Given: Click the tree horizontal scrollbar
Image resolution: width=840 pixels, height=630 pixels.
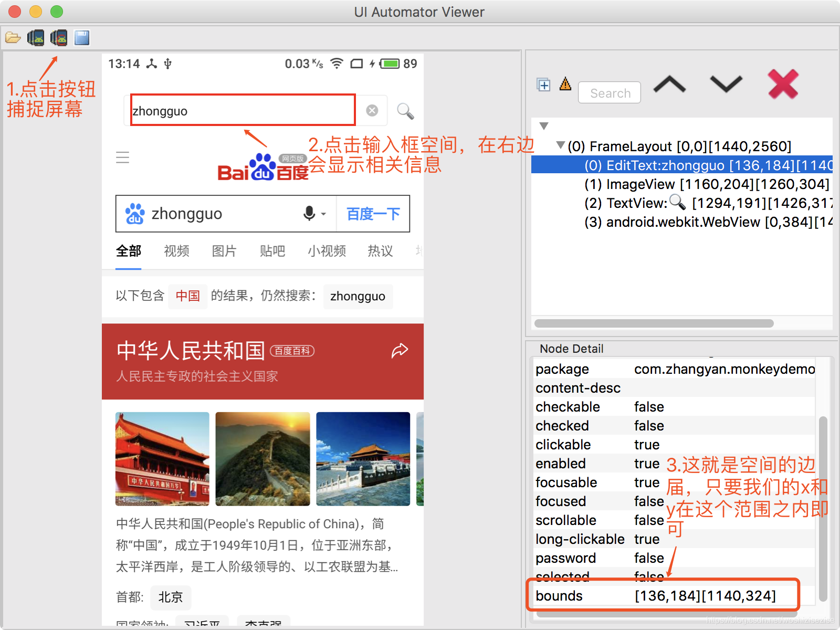Looking at the screenshot, I should point(654,323).
